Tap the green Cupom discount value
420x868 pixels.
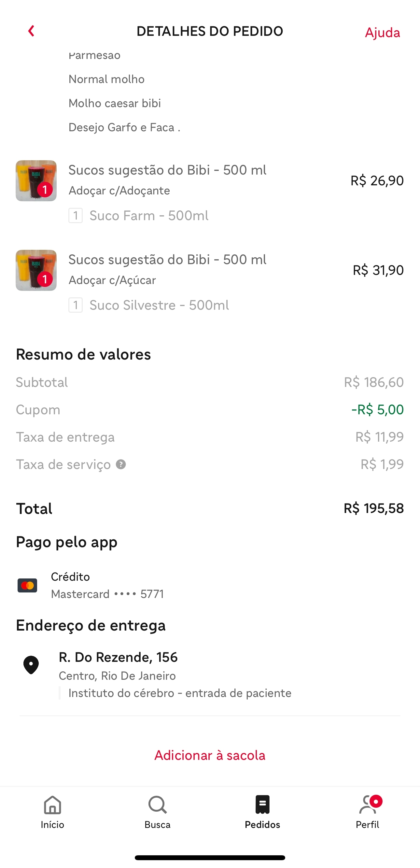click(377, 409)
